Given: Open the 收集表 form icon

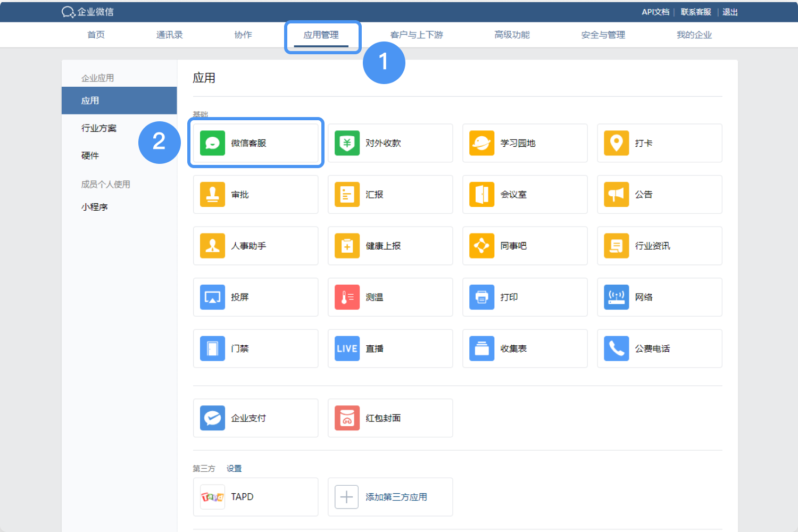Looking at the screenshot, I should tap(481, 348).
